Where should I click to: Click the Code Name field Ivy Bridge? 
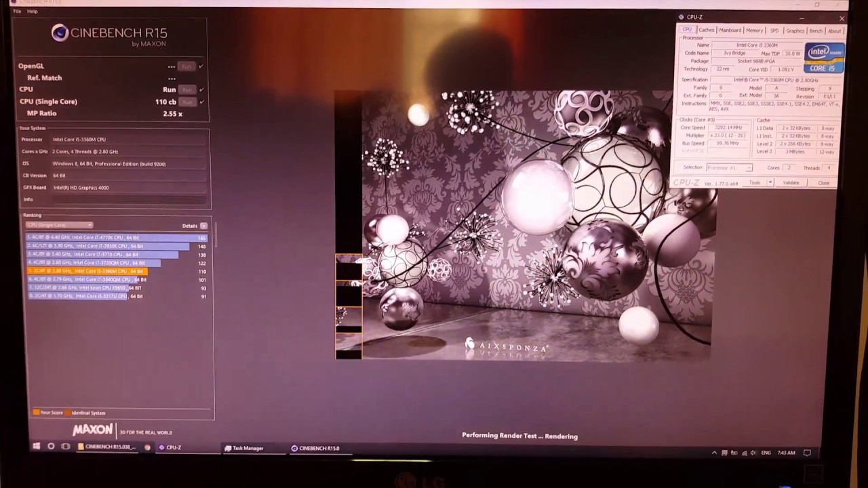pos(734,53)
